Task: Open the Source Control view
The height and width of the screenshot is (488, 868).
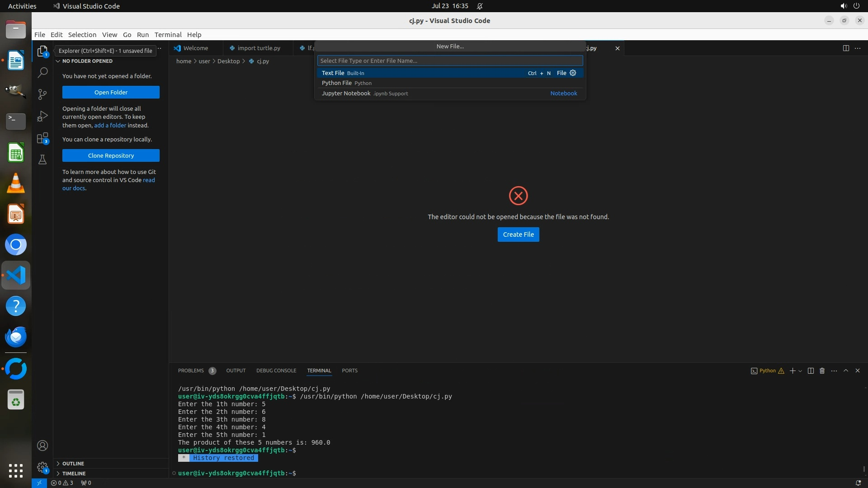Action: pyautogui.click(x=42, y=94)
